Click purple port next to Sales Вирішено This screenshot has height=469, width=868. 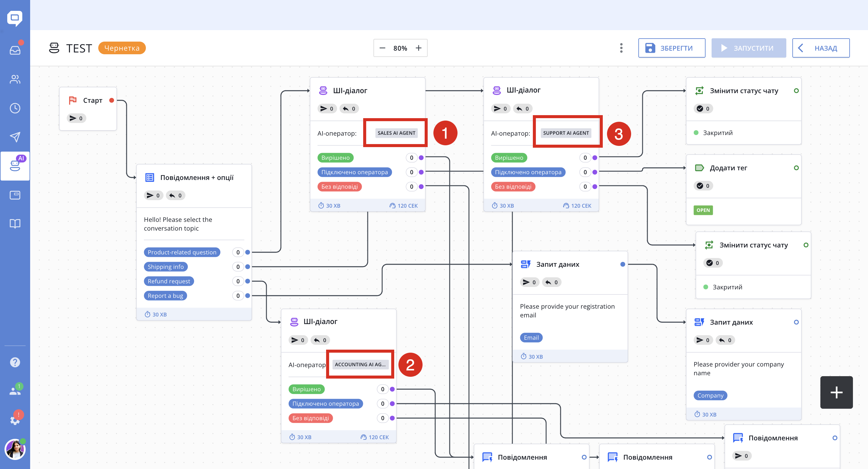(x=421, y=158)
